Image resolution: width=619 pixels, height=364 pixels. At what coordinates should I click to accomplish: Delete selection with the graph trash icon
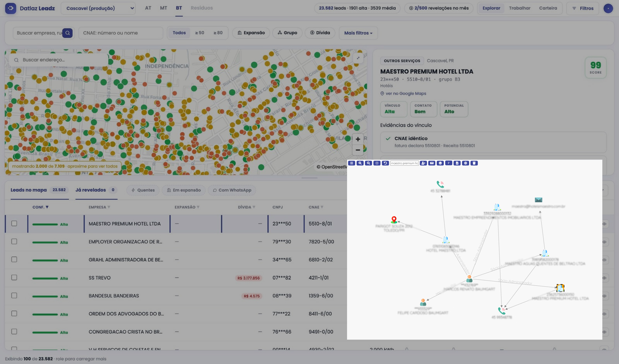click(474, 163)
